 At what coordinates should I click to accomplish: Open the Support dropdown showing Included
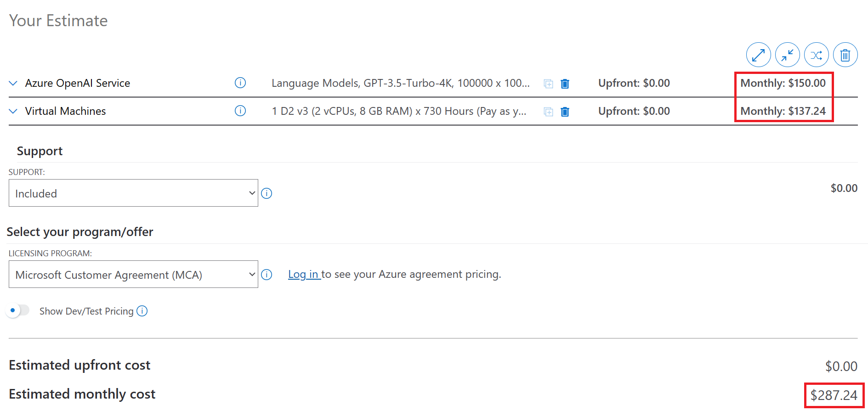pyautogui.click(x=133, y=193)
